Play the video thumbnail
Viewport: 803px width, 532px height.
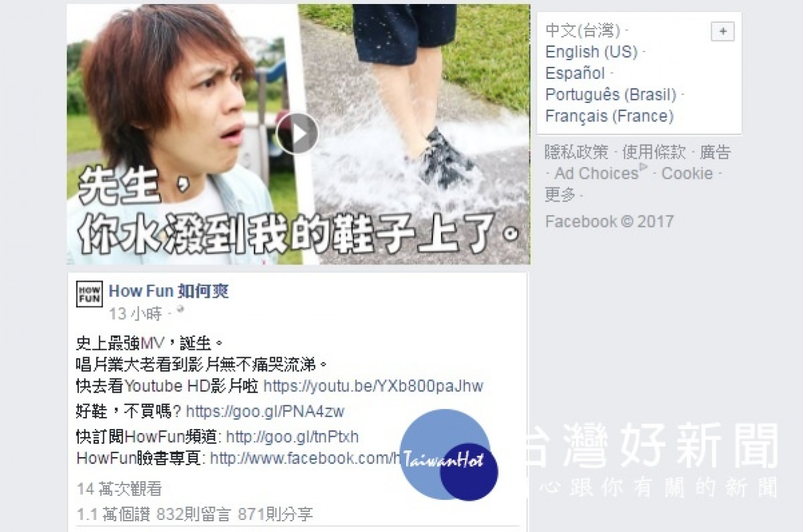tap(298, 134)
